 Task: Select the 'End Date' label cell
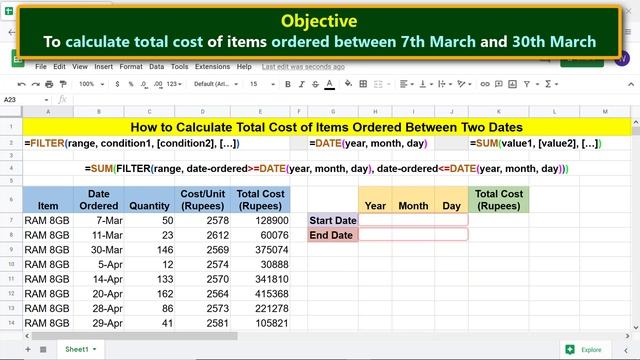pyautogui.click(x=333, y=235)
